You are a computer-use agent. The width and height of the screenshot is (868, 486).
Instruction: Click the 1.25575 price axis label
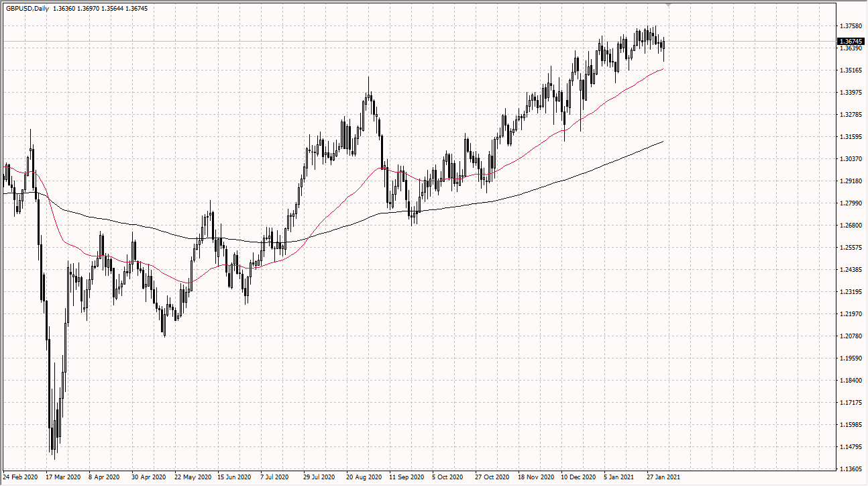coord(850,248)
